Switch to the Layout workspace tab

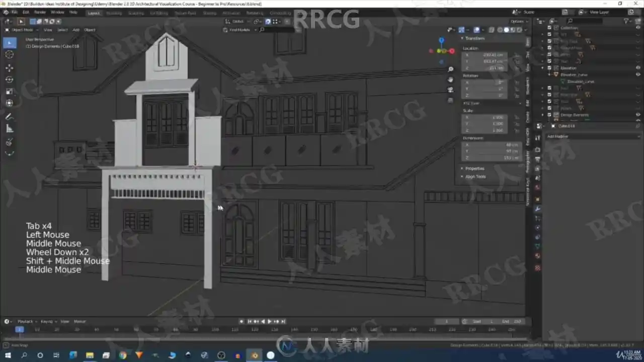coord(94,13)
